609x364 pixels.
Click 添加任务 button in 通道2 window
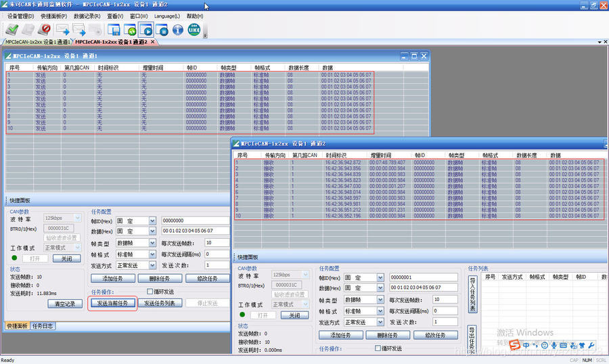[x=340, y=335]
